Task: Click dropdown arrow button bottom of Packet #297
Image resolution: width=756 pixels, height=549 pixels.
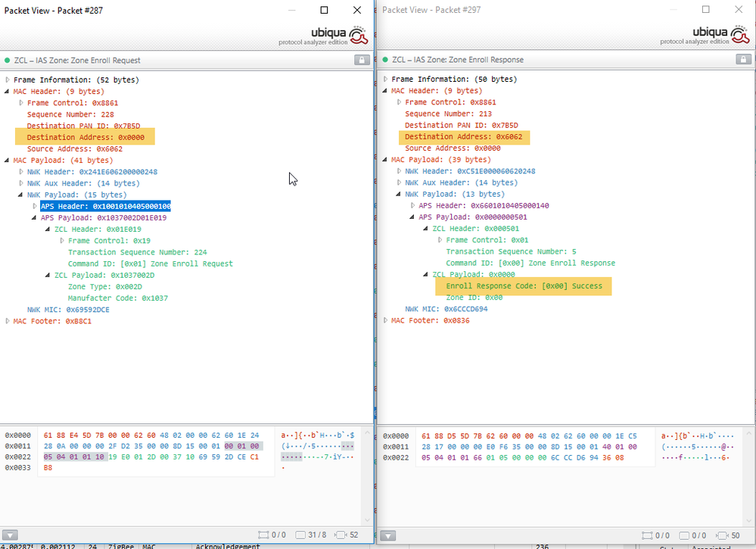Action: (387, 535)
